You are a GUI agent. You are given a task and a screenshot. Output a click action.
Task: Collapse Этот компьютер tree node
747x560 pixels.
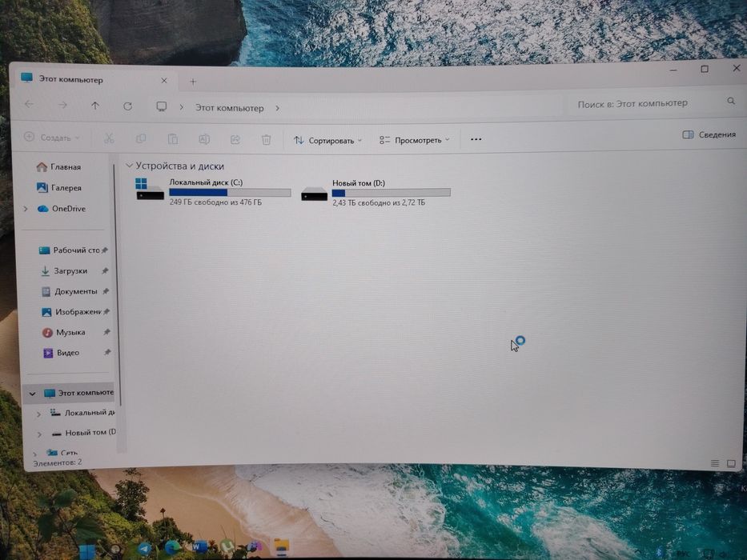coord(32,394)
